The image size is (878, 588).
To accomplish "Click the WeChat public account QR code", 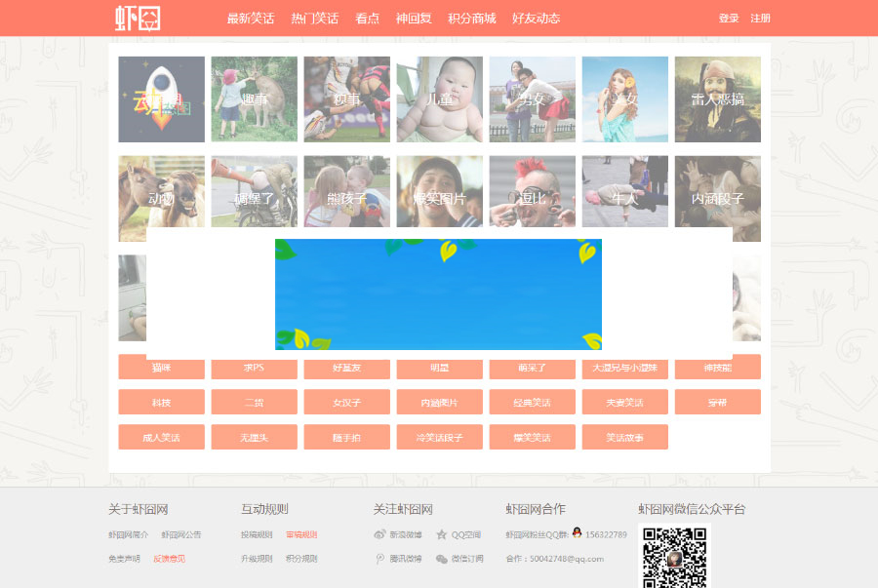I will (x=674, y=558).
